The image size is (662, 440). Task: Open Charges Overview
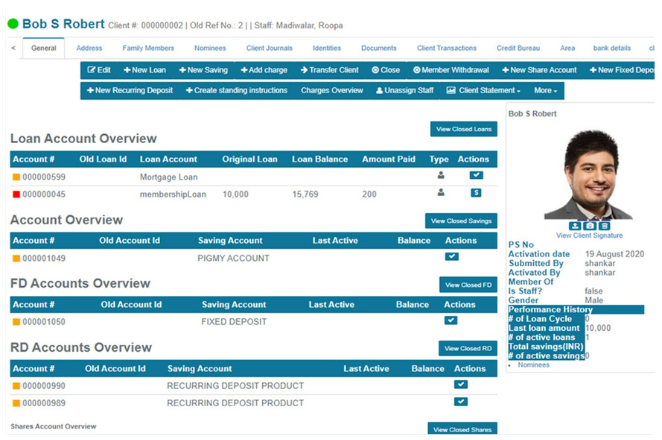point(332,90)
